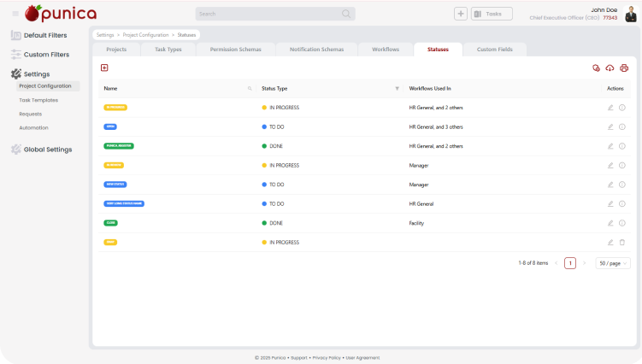Open the Tasks button in top bar

coord(492,14)
